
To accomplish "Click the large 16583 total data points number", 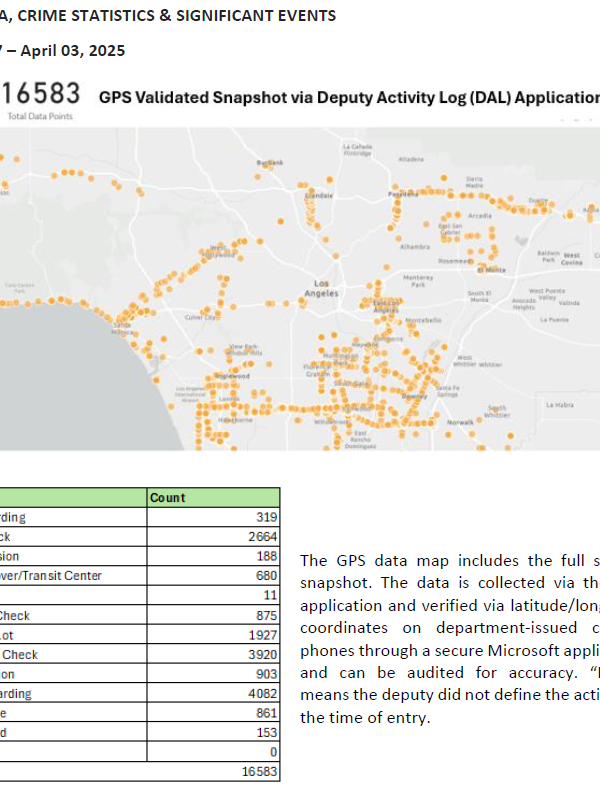I will tap(40, 95).
